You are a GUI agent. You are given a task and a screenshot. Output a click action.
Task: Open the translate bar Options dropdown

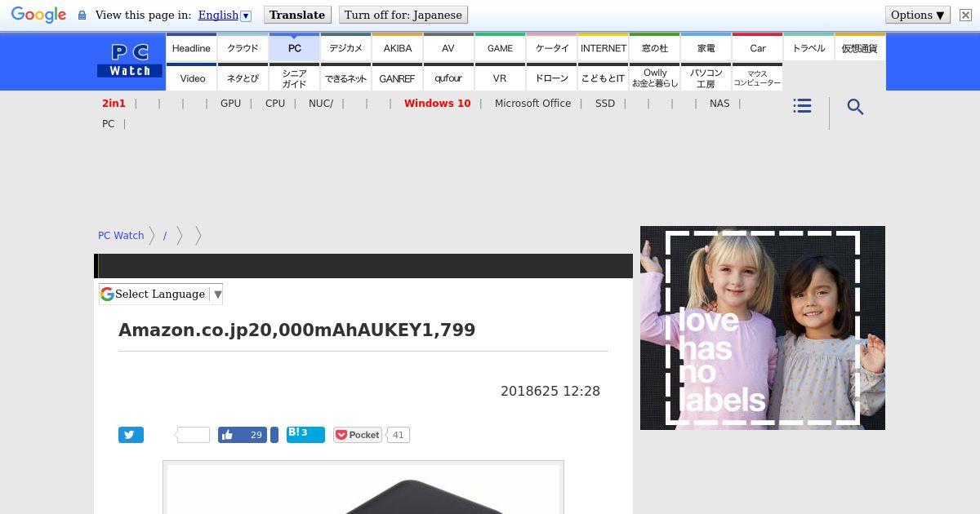coord(918,15)
